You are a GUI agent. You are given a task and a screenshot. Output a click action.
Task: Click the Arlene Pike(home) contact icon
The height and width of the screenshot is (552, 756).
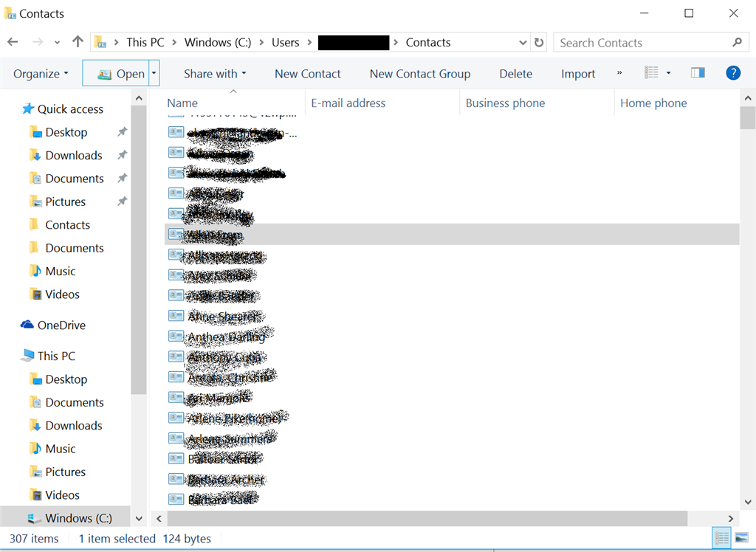pyautogui.click(x=176, y=418)
